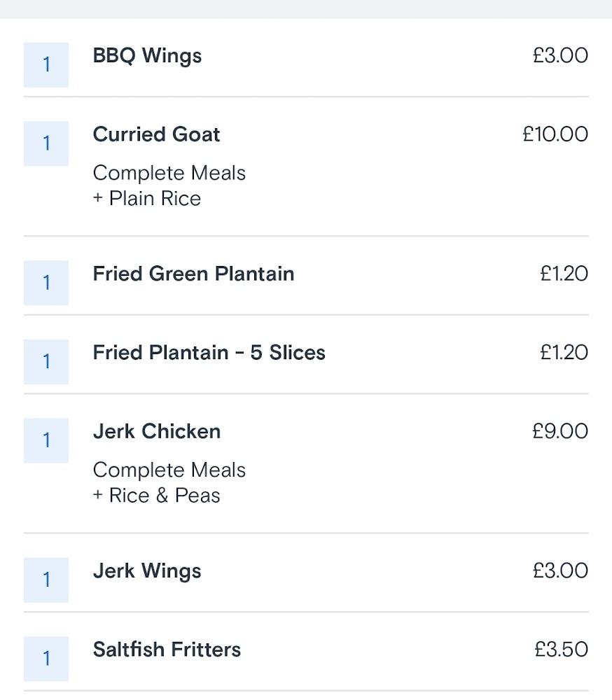Select the Fried Green Plantain quantity box
The height and width of the screenshot is (700, 612).
tap(46, 283)
